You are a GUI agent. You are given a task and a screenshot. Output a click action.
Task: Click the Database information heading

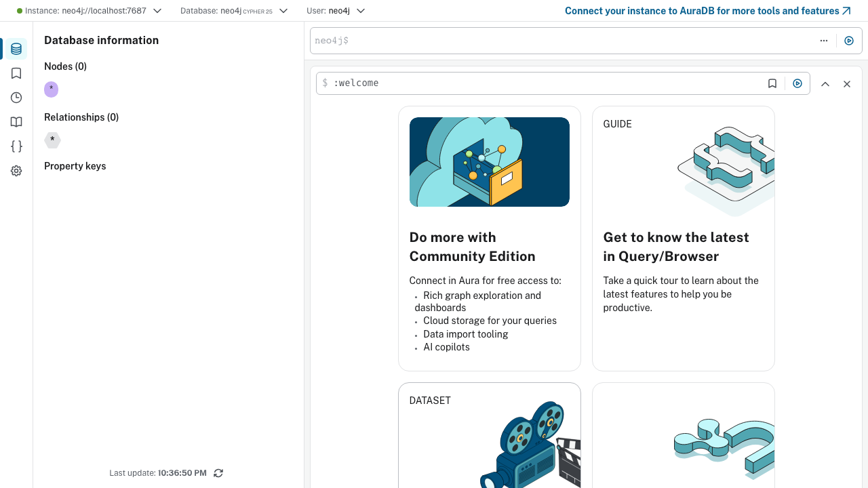point(101,41)
